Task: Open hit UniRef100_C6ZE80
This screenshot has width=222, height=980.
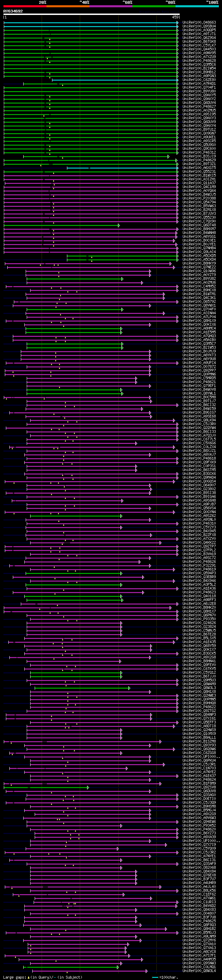Action: point(199,80)
